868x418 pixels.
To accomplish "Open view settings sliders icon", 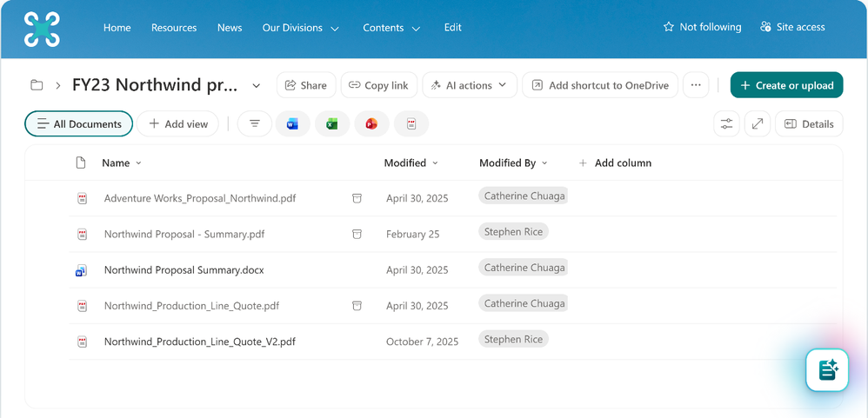I will point(726,124).
